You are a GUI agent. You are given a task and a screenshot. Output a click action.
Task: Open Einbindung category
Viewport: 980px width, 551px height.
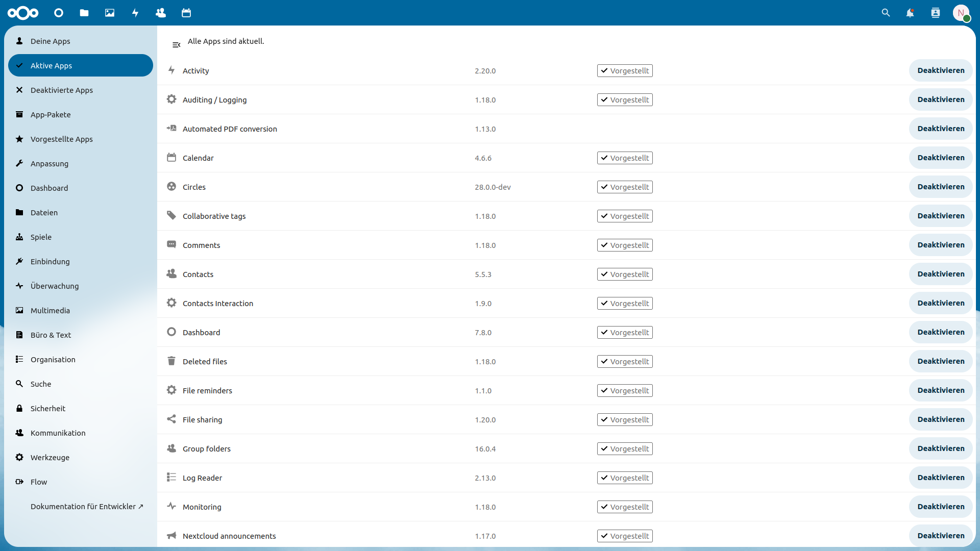coord(81,261)
